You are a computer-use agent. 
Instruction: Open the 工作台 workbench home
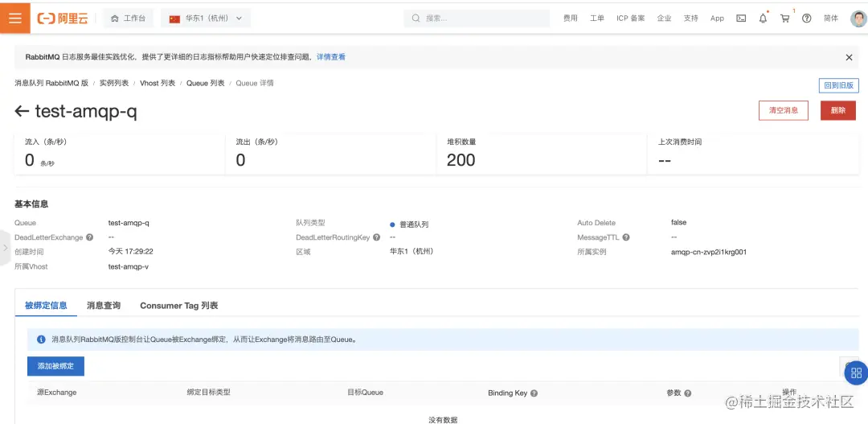pos(128,19)
